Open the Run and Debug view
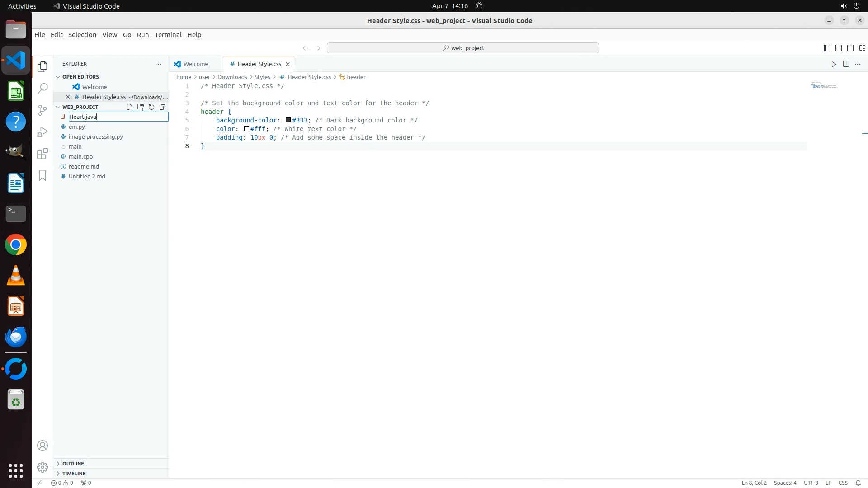The width and height of the screenshot is (868, 488). (x=42, y=132)
